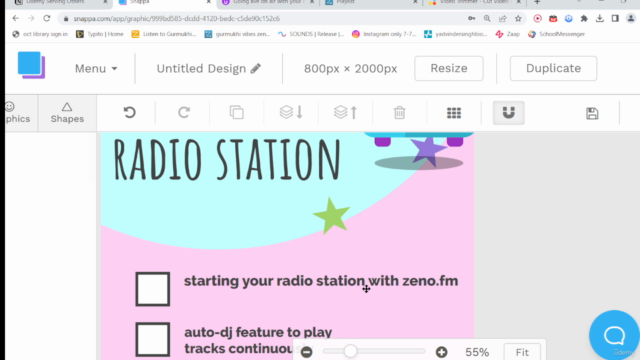Click the share page icon

point(502,18)
